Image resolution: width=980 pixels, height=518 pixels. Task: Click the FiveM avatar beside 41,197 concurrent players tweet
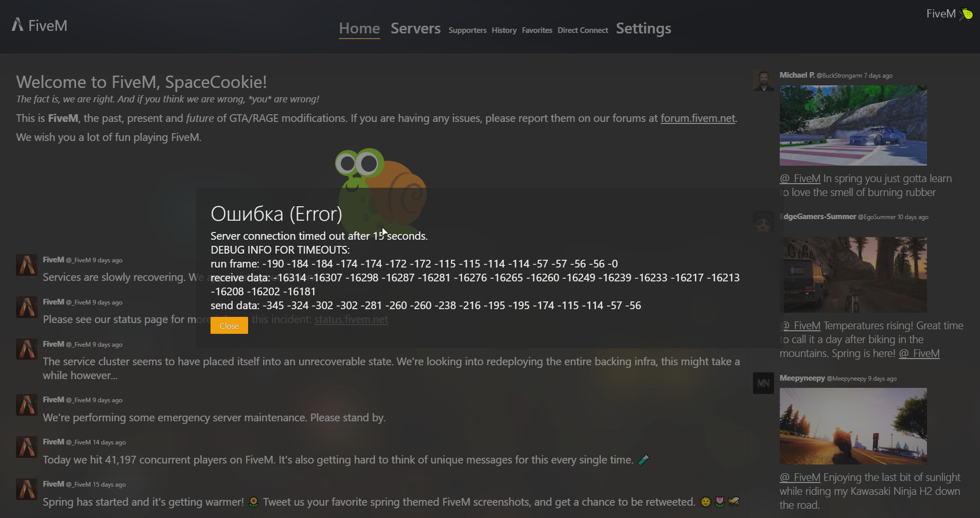click(27, 447)
